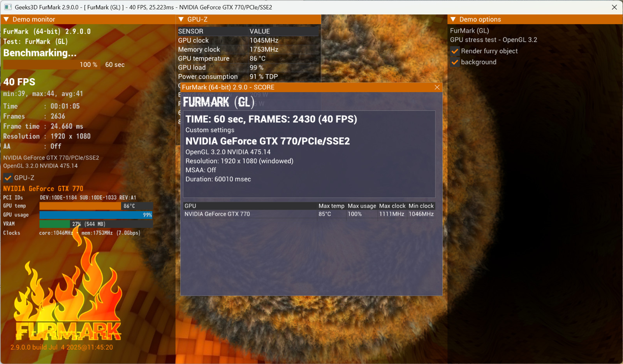Select the GPU temperature sensor row
623x364 pixels.
click(248, 58)
